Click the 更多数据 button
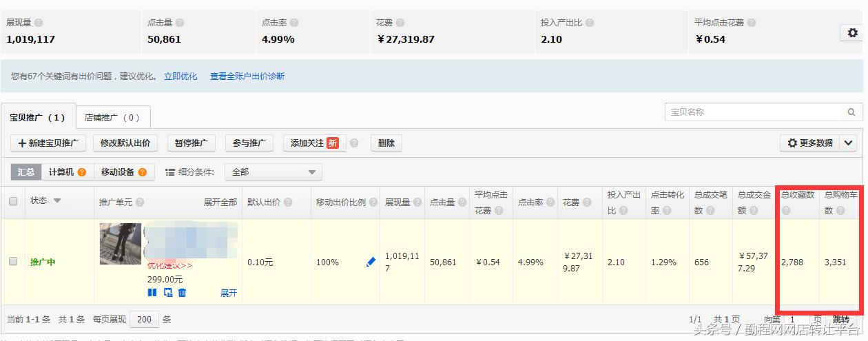The image size is (868, 341). point(810,143)
